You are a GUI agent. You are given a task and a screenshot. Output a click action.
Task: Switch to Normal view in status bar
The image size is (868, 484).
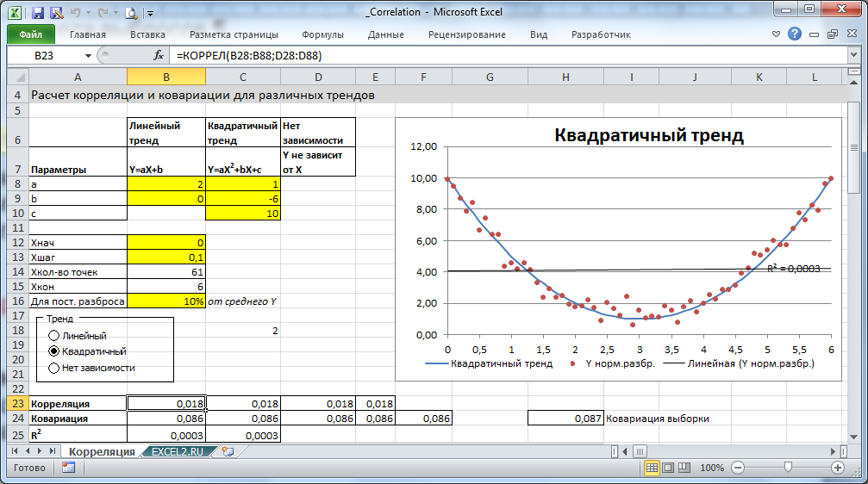[652, 468]
